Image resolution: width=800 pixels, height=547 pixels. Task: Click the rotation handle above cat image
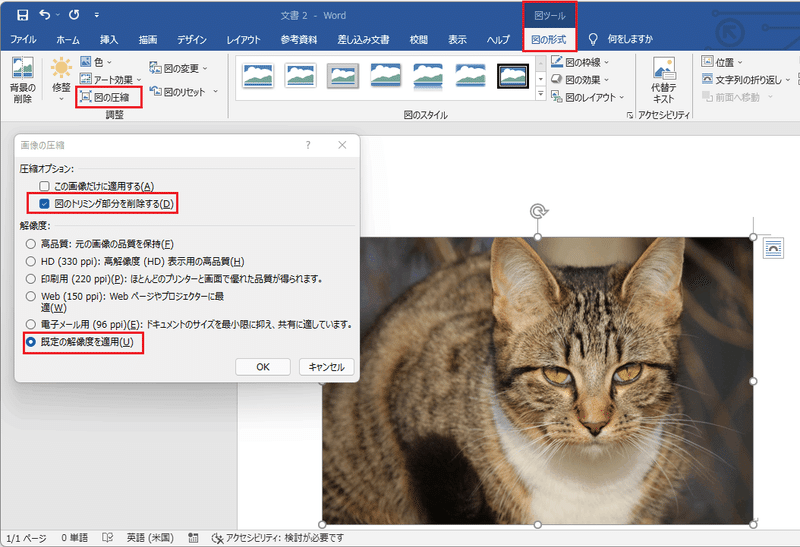[x=539, y=211]
